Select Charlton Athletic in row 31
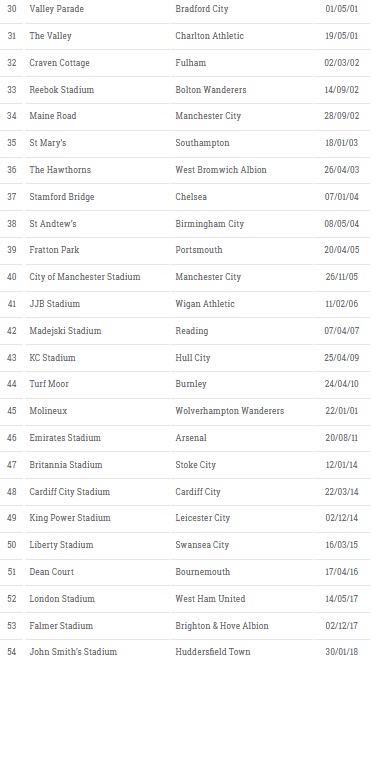 coord(209,36)
